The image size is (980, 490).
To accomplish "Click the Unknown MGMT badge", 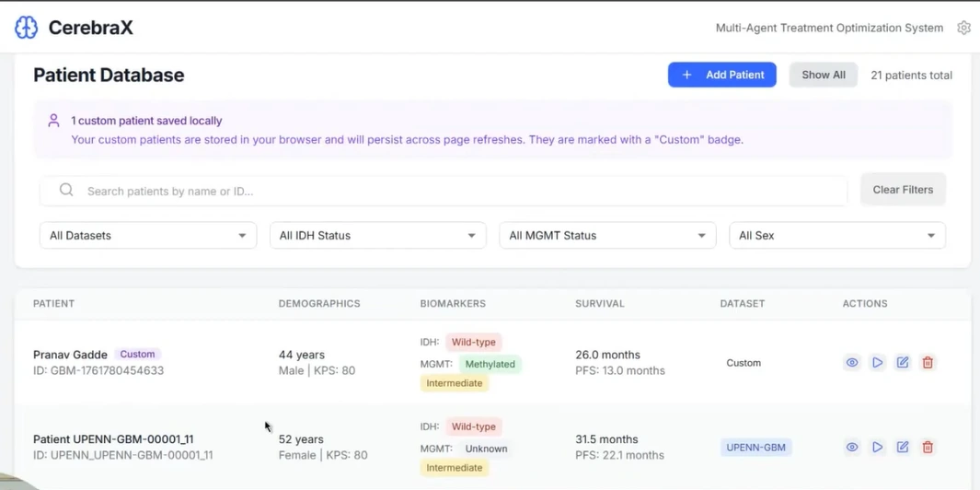I will click(486, 449).
